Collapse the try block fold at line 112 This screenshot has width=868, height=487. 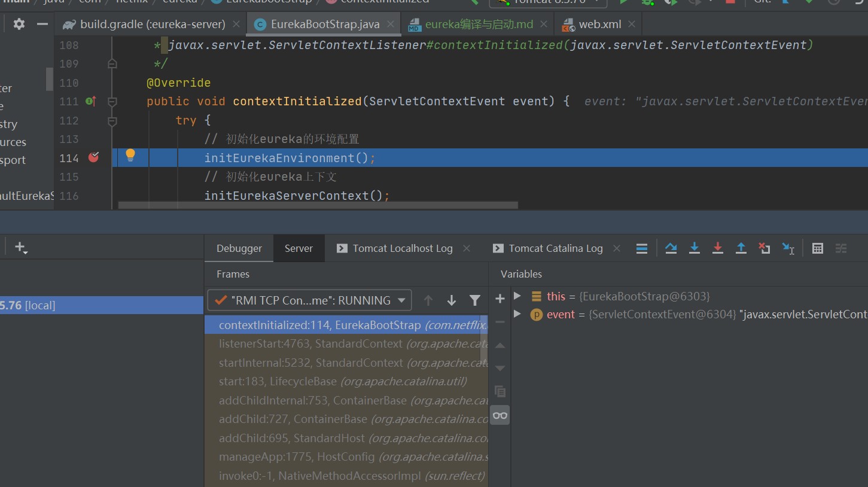click(112, 120)
